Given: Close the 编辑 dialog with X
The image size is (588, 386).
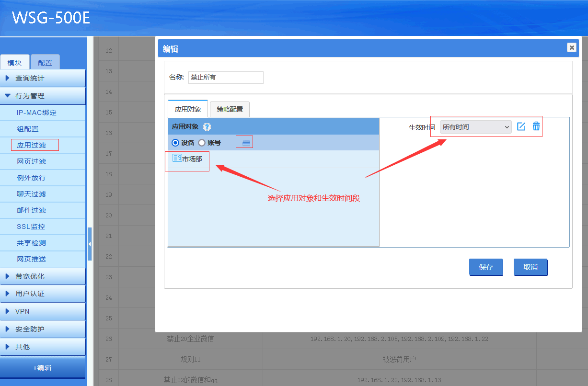Looking at the screenshot, I should 571,47.
